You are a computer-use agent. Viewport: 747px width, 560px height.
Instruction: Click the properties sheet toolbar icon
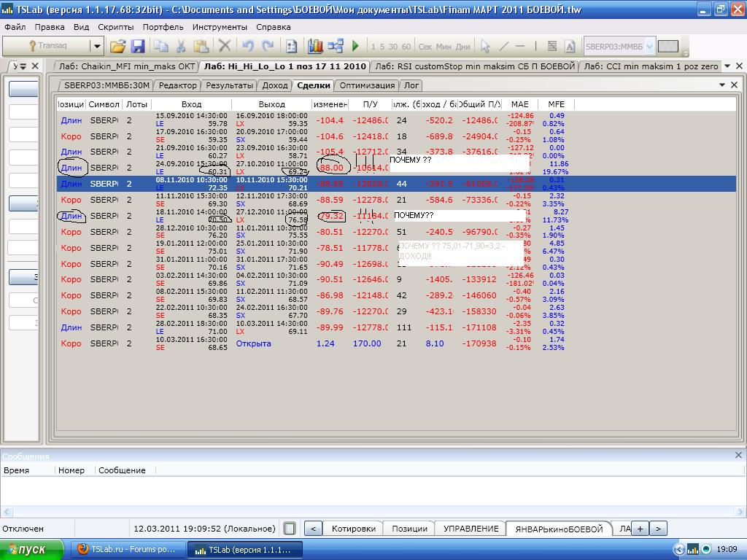click(x=291, y=46)
